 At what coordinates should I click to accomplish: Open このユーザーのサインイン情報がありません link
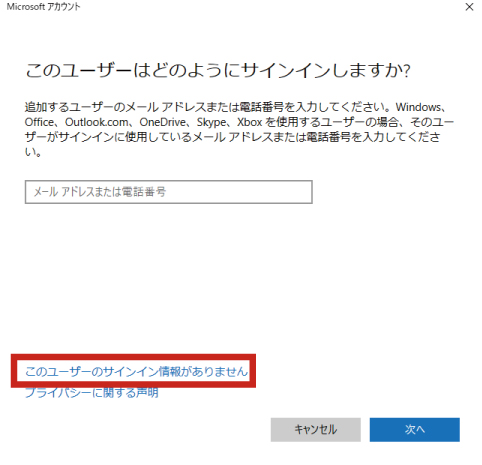(137, 371)
